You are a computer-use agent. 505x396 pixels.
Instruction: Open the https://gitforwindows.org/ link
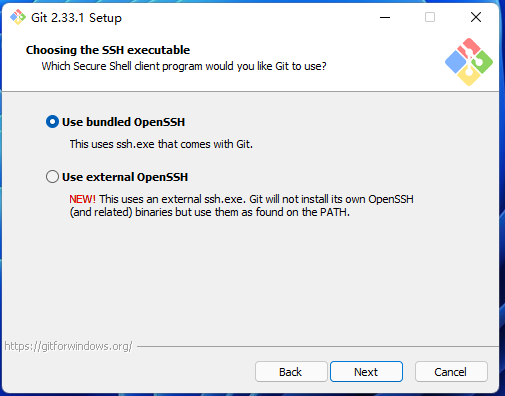(68, 346)
